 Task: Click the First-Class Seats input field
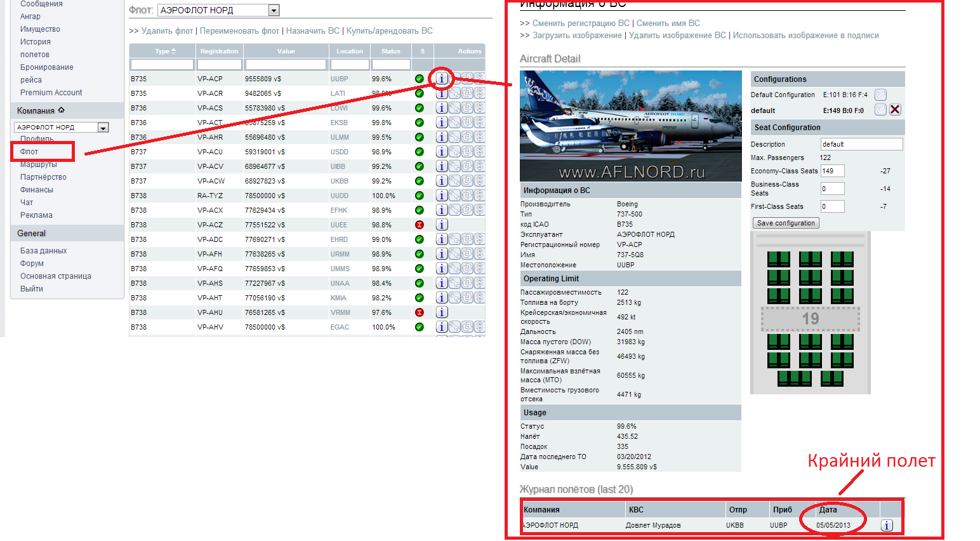(833, 206)
